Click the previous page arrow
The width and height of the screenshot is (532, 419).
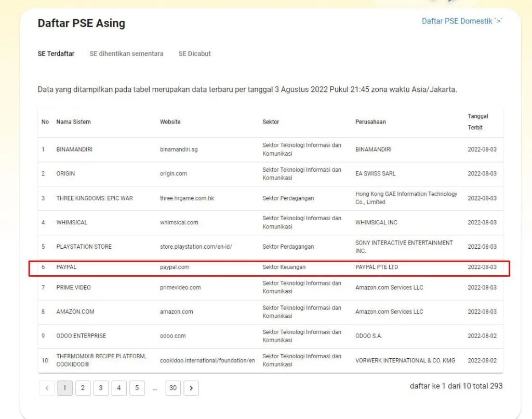tap(47, 388)
